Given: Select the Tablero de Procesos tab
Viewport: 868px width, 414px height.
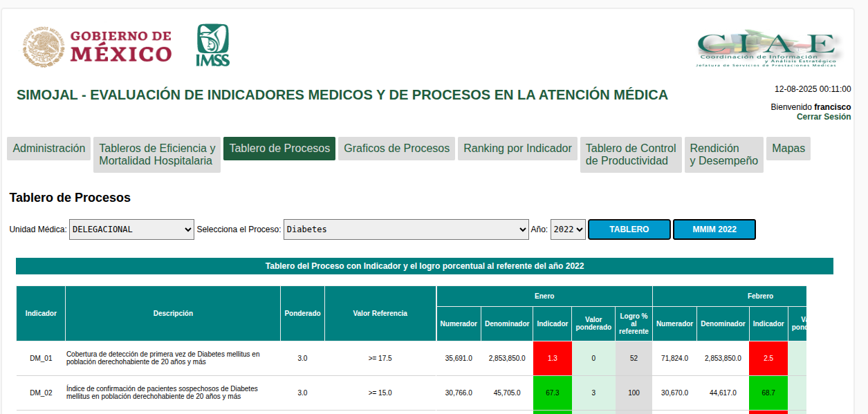Looking at the screenshot, I should 279,149.
